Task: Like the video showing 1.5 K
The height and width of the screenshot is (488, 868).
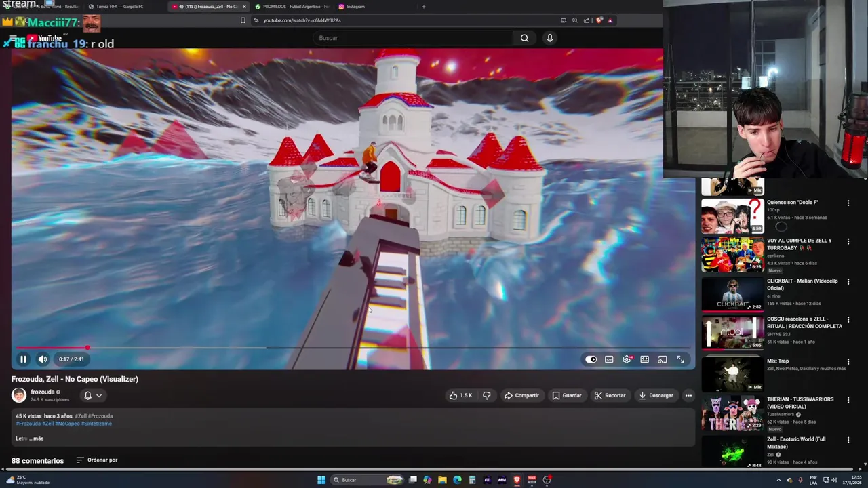Action: (460, 395)
